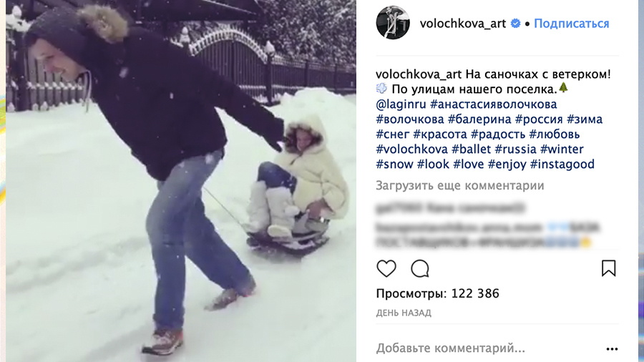Open the #instagood hashtag
644x362 pixels.
pyautogui.click(x=562, y=165)
